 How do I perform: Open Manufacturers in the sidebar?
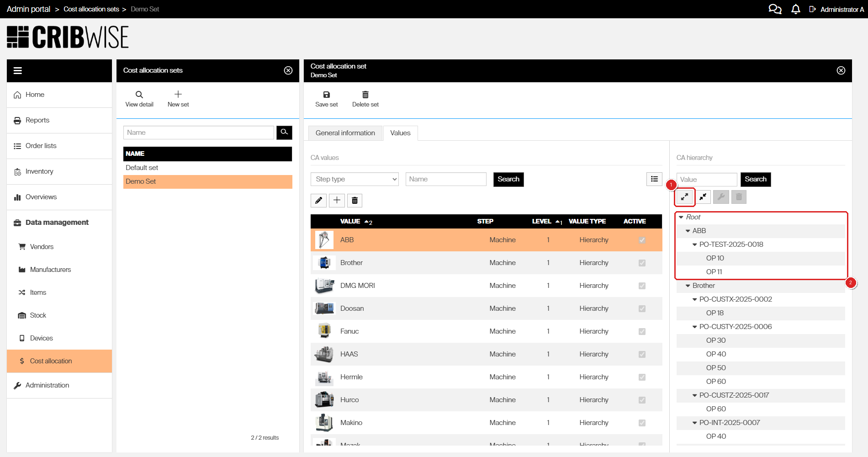coord(59,270)
